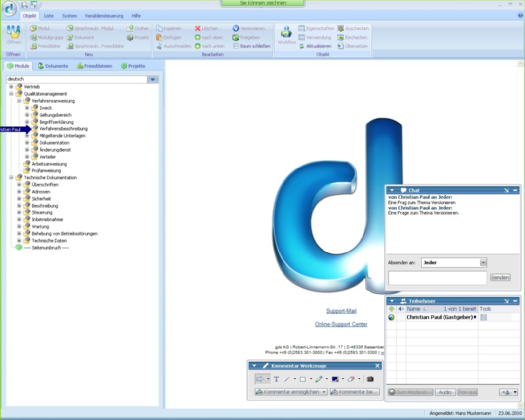525x420 pixels.
Task: Open the Hilfe ribbon tab
Action: point(136,16)
